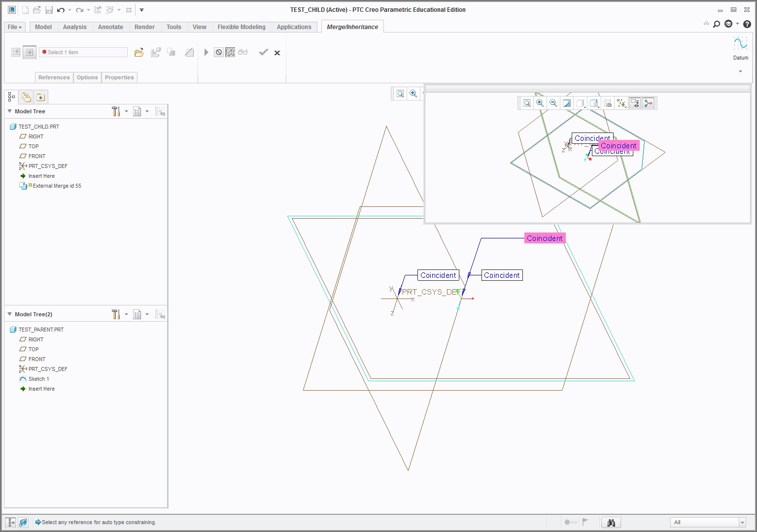The height and width of the screenshot is (532, 757).
Task: Open dropdown next to top Model Tree Show list
Action: click(147, 111)
